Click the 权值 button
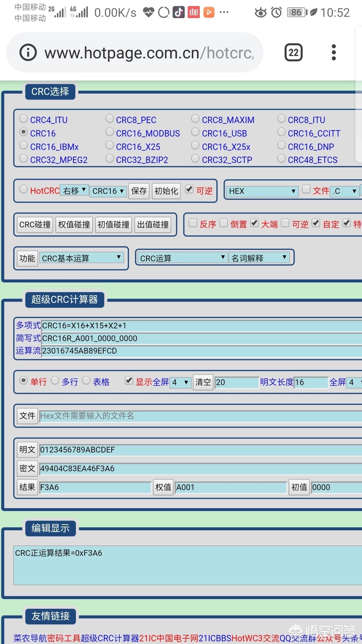Image resolution: width=362 pixels, height=644 pixels. click(163, 487)
